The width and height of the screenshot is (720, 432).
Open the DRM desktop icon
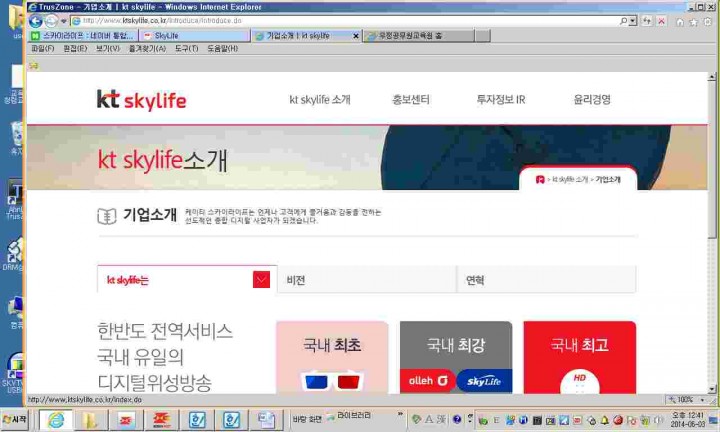(15, 254)
